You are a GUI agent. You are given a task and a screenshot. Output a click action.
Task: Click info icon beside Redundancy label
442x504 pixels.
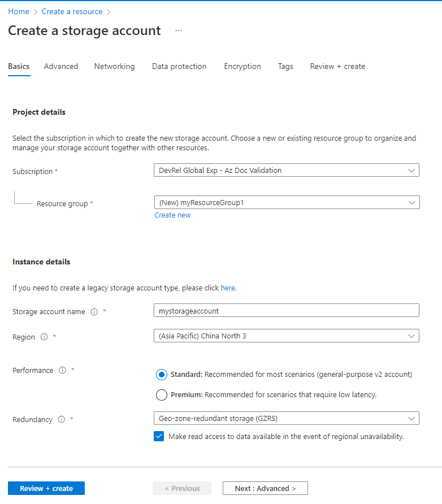[x=61, y=420]
